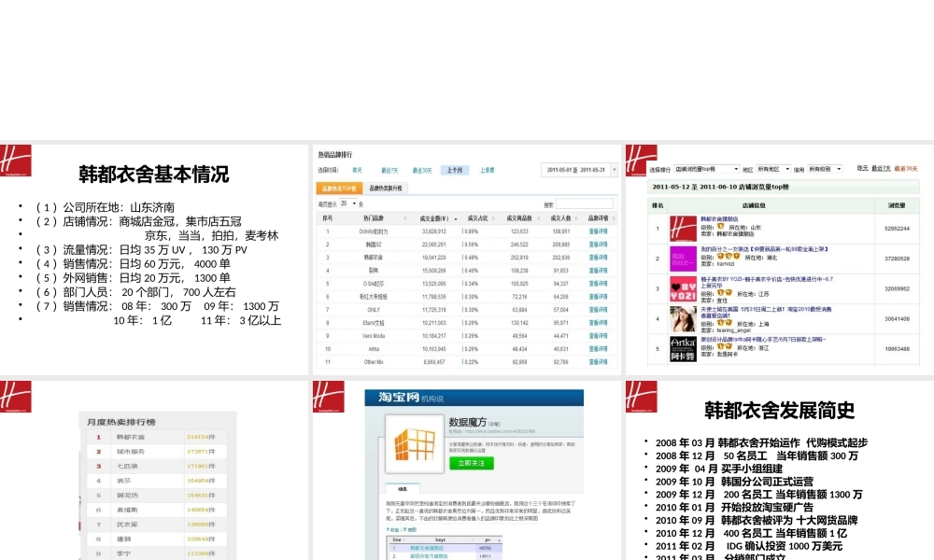Viewport: 934px width, 560px height.
Task: Open the 所有地区 region dropdown
Action: (x=772, y=168)
